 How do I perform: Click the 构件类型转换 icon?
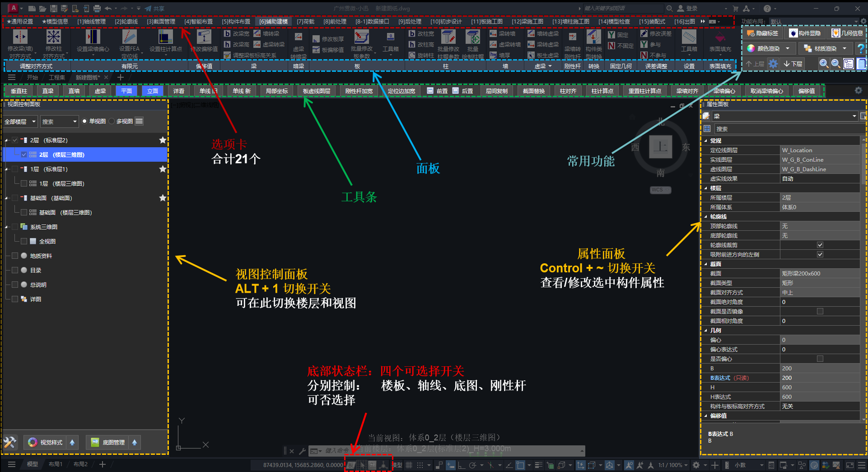pyautogui.click(x=593, y=37)
